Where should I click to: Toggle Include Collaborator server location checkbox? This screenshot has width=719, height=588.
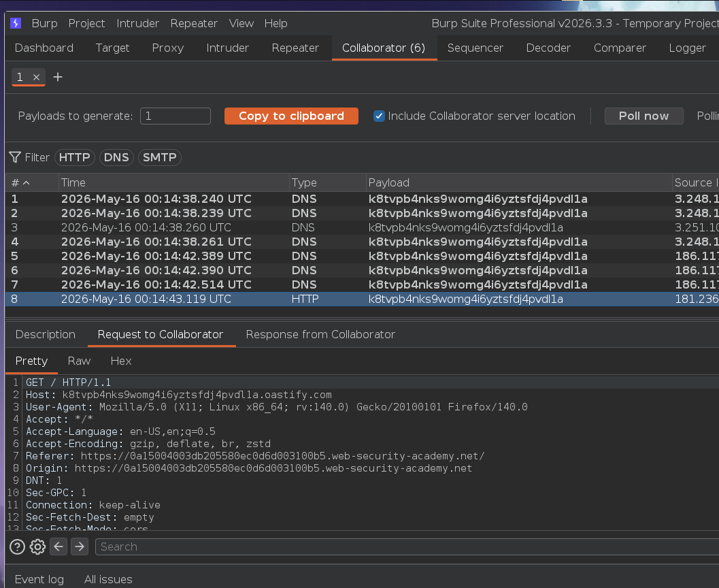pyautogui.click(x=379, y=116)
